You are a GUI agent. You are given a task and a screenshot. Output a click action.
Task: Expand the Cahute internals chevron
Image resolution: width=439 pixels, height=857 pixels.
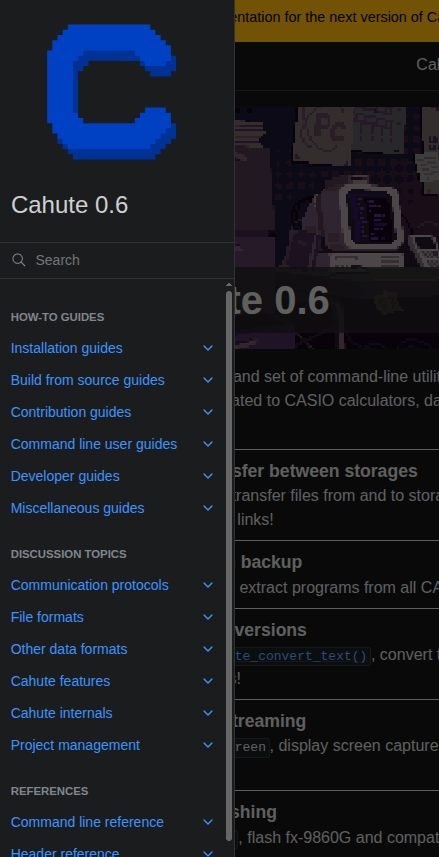point(208,713)
